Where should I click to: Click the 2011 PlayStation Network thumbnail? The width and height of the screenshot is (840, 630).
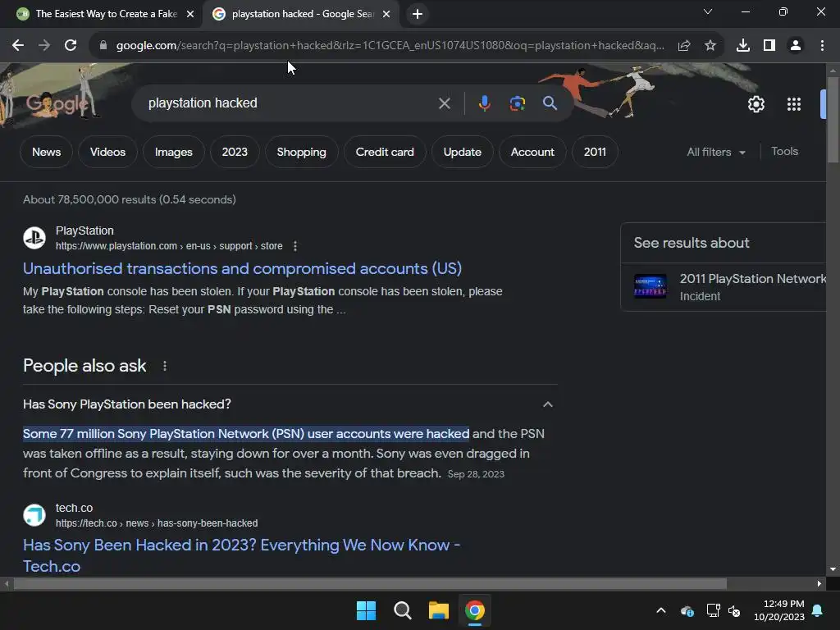point(650,286)
